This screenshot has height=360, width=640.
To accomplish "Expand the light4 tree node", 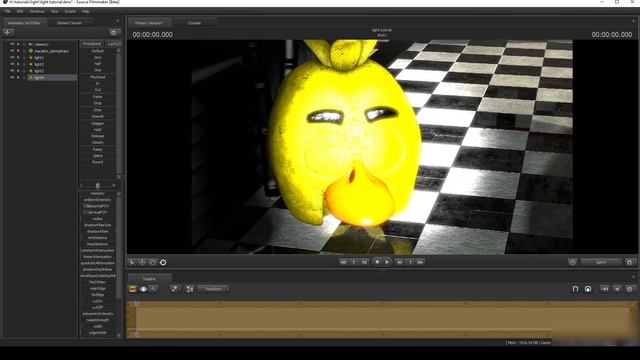I will pos(24,77).
